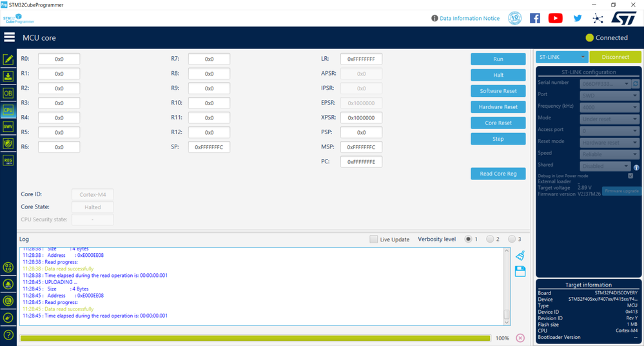This screenshot has width=644, height=346.
Task: Open the Frequency (kHz) dropdown
Action: coord(609,107)
